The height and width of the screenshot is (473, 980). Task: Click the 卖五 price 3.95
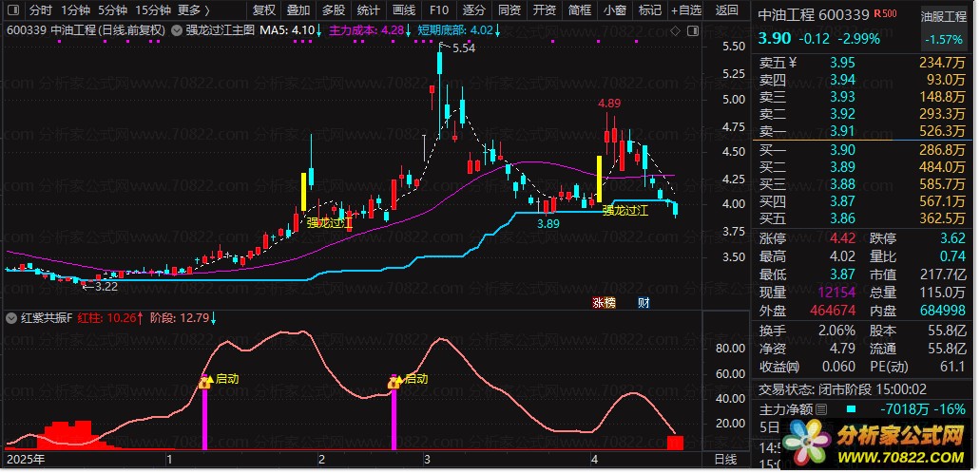click(841, 63)
